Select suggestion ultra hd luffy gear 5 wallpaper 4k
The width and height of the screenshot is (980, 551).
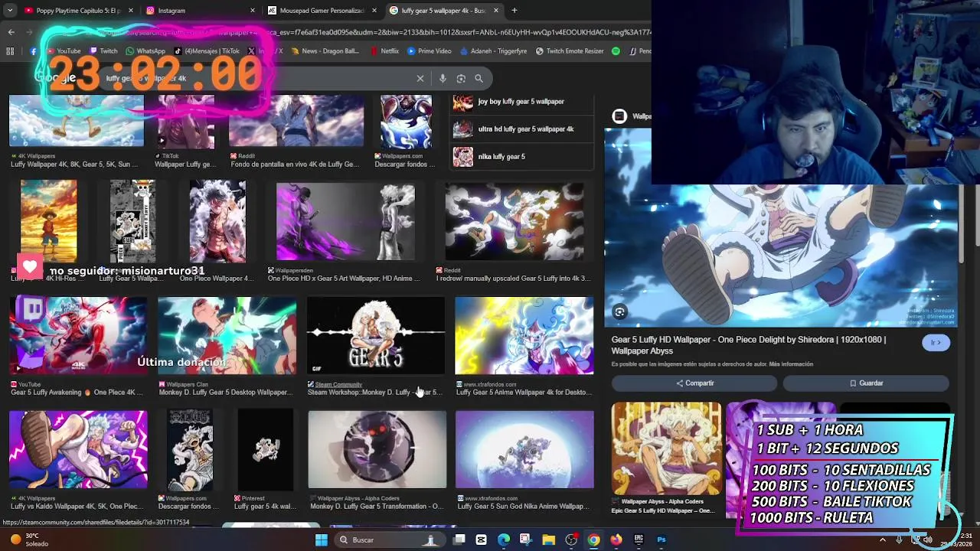522,129
